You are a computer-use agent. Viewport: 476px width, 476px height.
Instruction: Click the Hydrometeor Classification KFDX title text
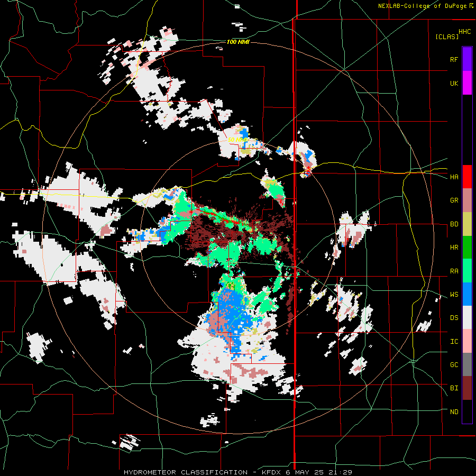click(238, 472)
